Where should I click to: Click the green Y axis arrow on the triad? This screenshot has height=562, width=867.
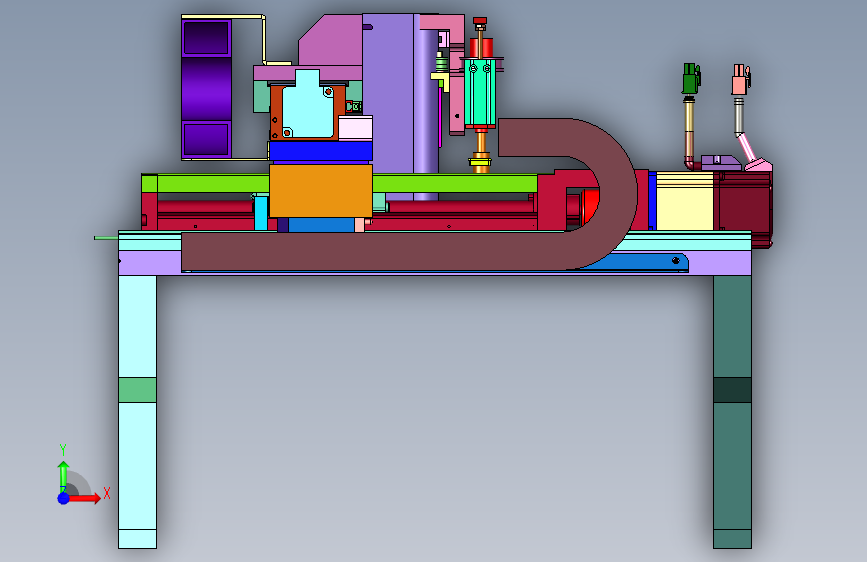coord(64,476)
